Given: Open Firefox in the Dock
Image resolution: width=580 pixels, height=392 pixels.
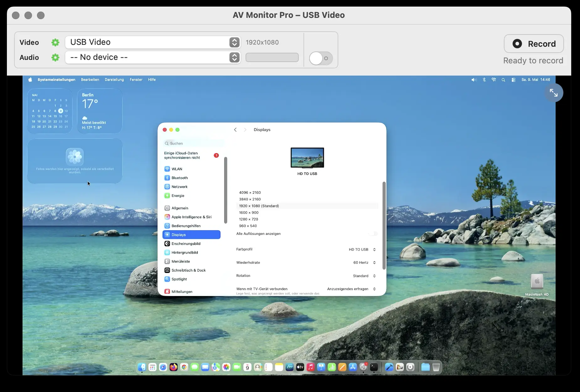Looking at the screenshot, I should pos(174,367).
